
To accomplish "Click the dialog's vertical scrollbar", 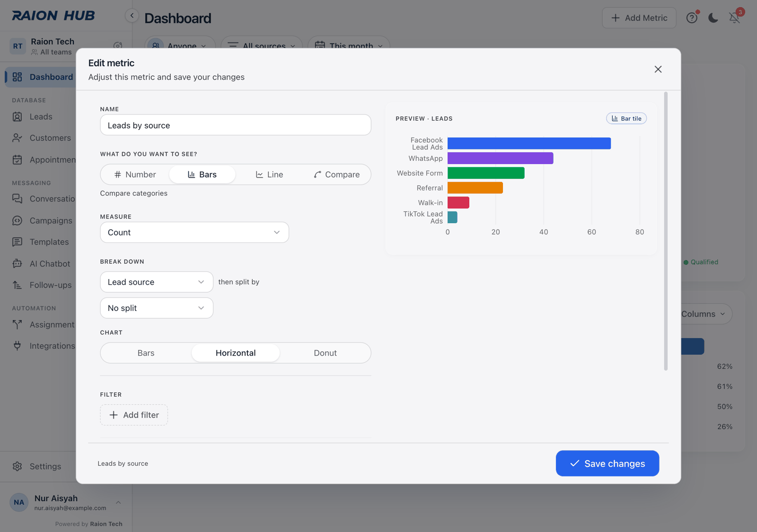I will point(666,231).
